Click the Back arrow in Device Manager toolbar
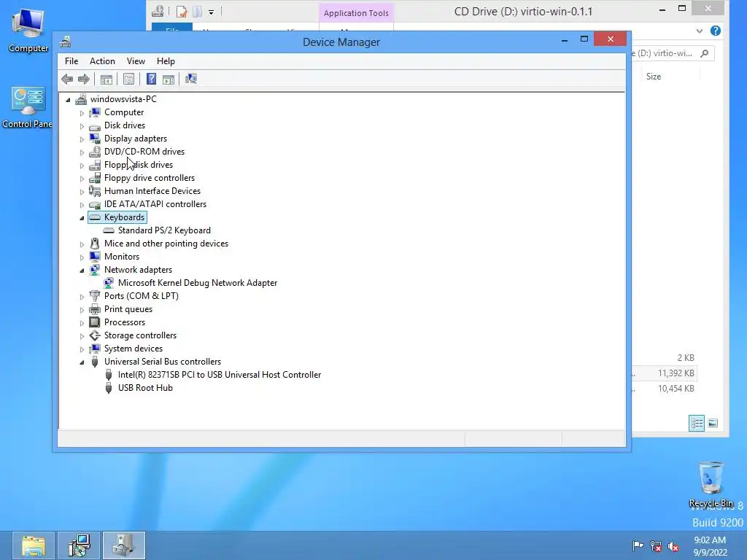 coord(67,79)
